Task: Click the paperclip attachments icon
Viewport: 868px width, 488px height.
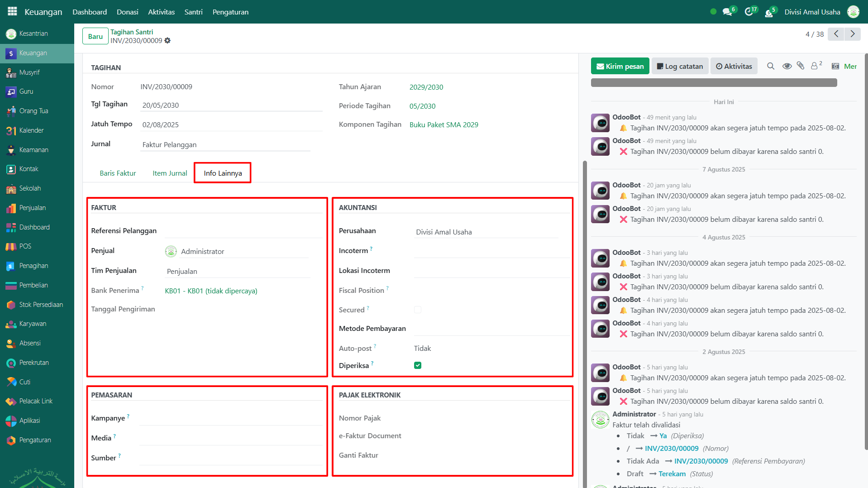Action: 801,66
